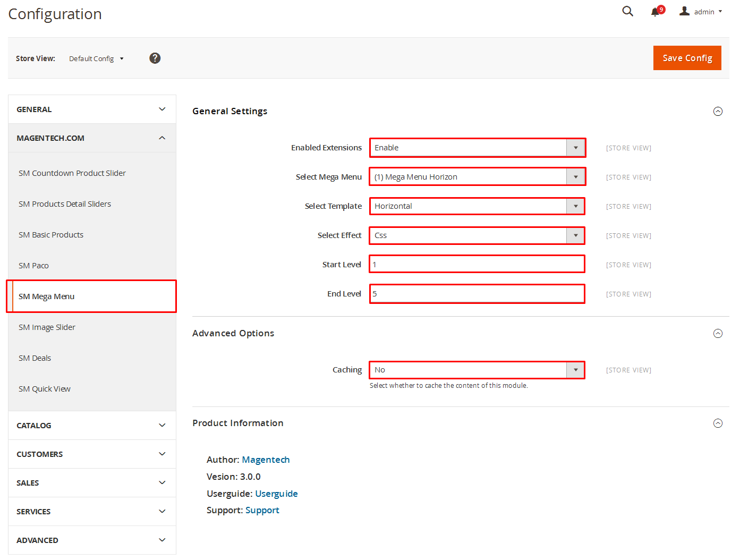The height and width of the screenshot is (560, 740).
Task: Select the SM Mega Menu item
Action: (92, 296)
